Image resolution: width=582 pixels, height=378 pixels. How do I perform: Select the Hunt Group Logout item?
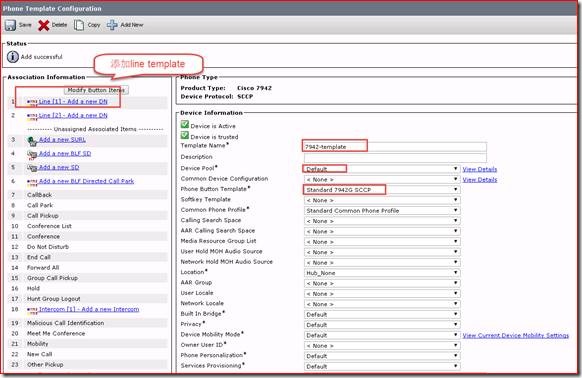(x=53, y=299)
